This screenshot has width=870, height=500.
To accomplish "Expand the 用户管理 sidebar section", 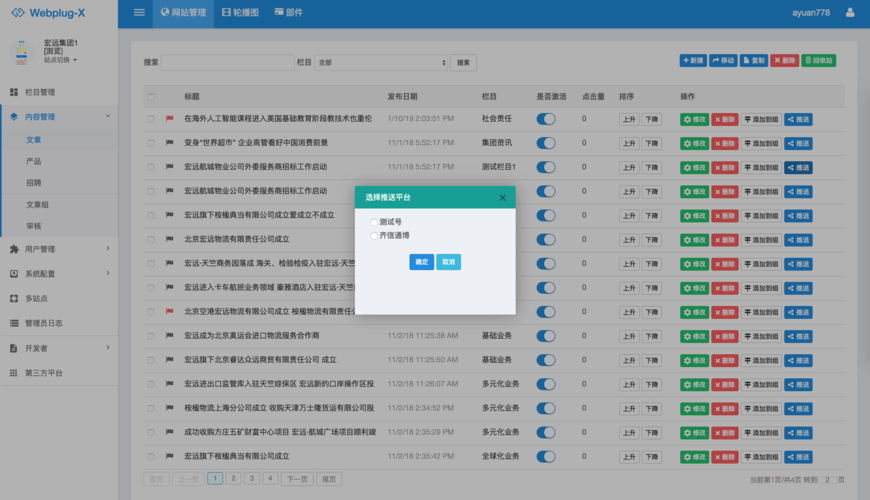I will [x=108, y=249].
